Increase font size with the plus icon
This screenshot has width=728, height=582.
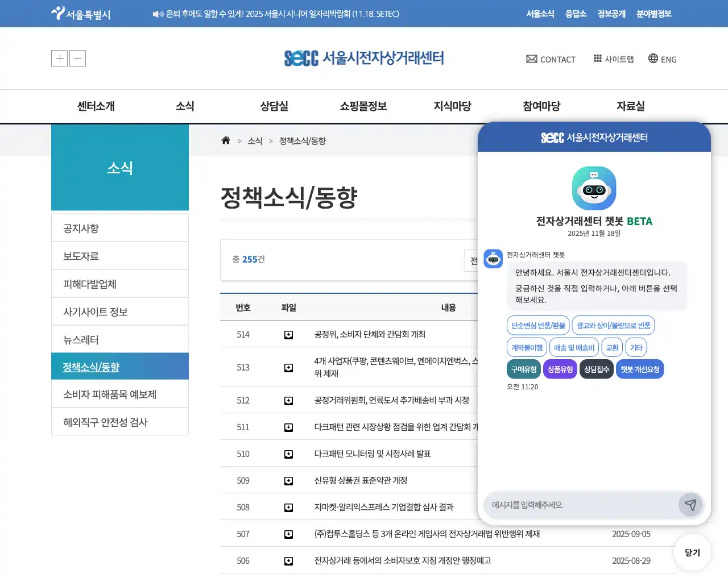point(59,58)
